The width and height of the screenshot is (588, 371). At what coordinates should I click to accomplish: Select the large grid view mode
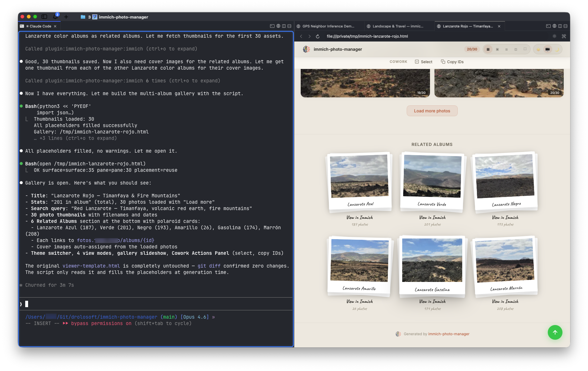point(488,49)
